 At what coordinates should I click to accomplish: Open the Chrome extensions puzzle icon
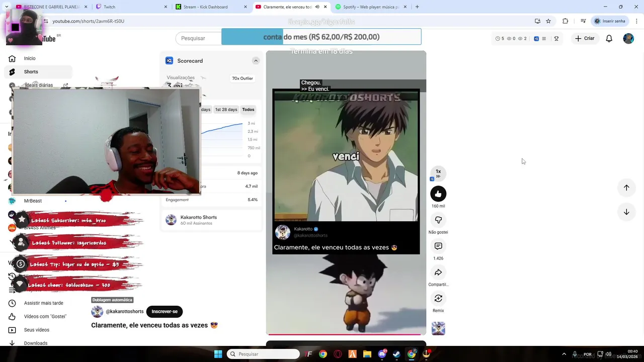point(565,21)
